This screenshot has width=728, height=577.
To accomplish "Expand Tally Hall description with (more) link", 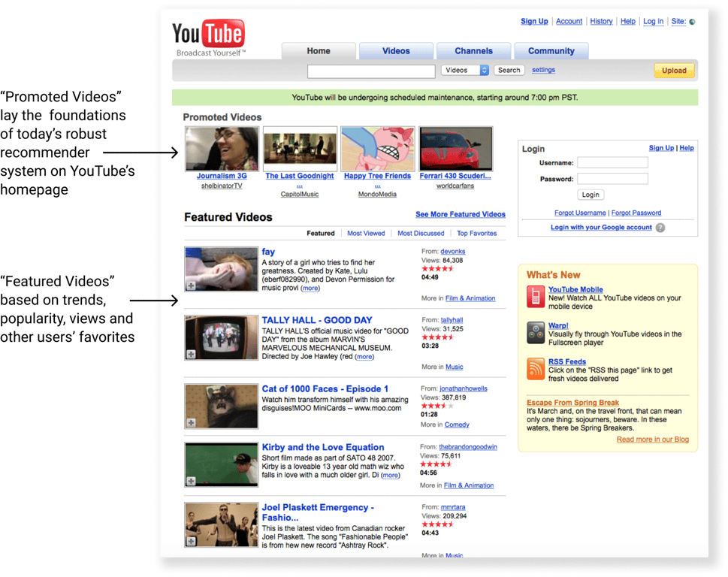I will 364,357.
